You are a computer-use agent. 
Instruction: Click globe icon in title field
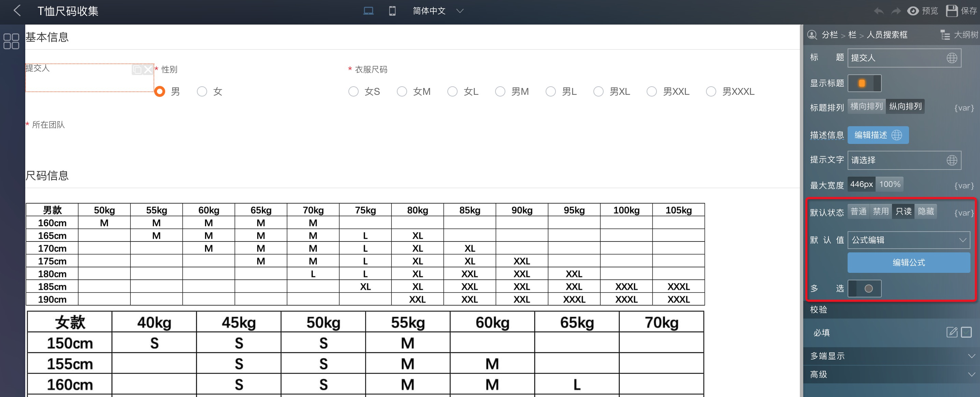coord(951,58)
